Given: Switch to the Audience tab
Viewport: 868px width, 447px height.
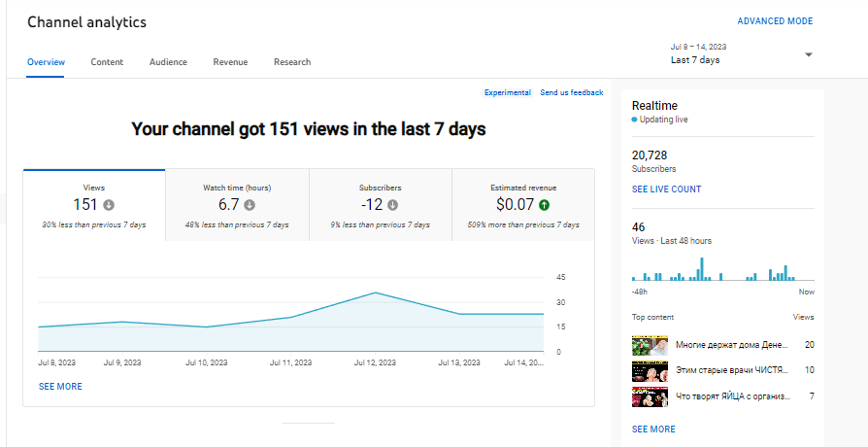Looking at the screenshot, I should [x=168, y=62].
